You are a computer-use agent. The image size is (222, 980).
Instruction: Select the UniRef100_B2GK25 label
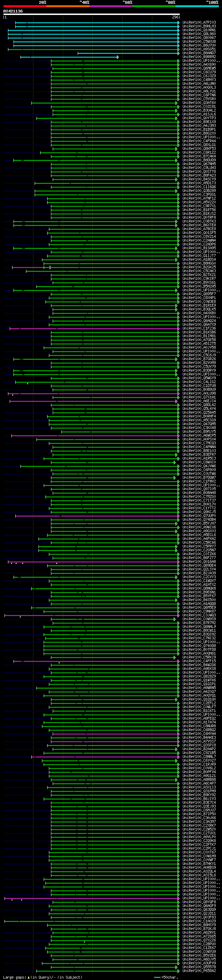[199, 267]
